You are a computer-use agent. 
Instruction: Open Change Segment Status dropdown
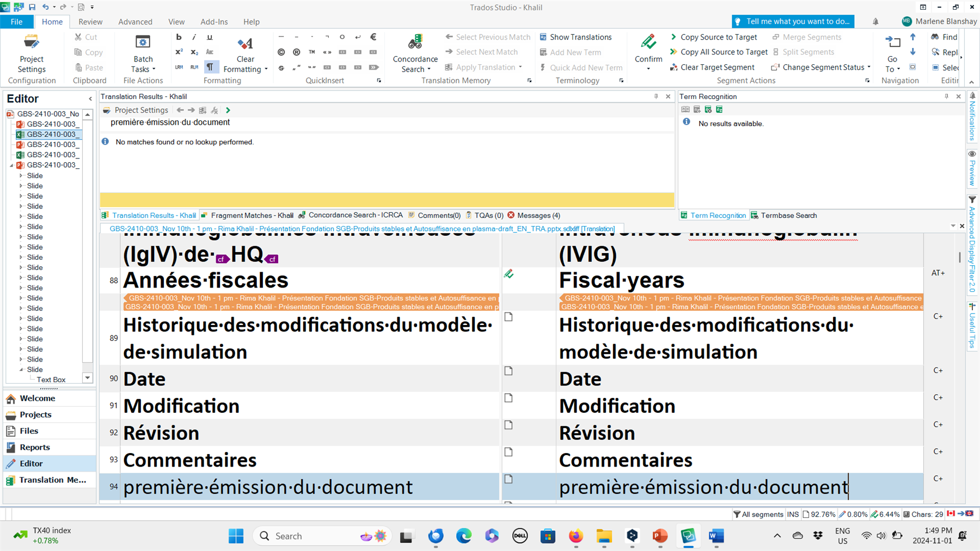click(821, 68)
